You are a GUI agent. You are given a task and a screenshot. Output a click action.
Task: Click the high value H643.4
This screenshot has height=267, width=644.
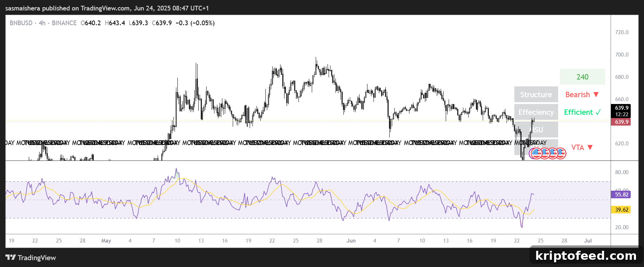(115, 23)
